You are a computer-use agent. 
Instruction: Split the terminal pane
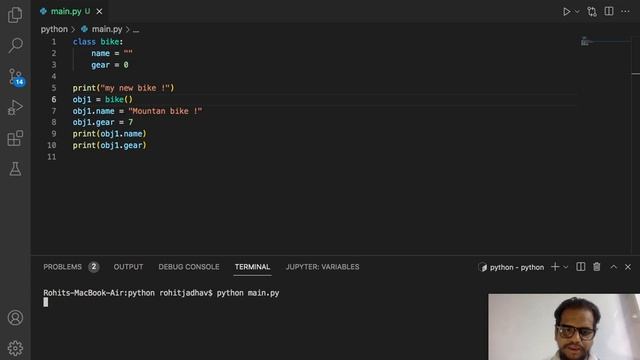[x=580, y=267]
